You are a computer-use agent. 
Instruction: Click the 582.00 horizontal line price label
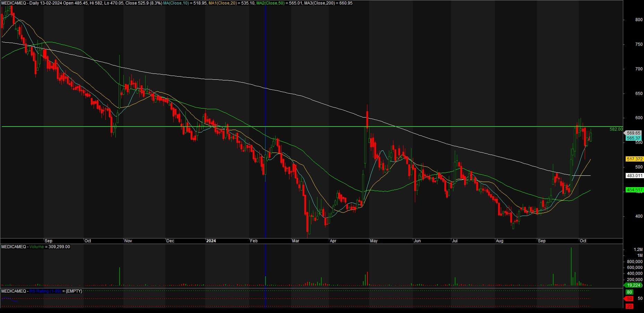616,129
